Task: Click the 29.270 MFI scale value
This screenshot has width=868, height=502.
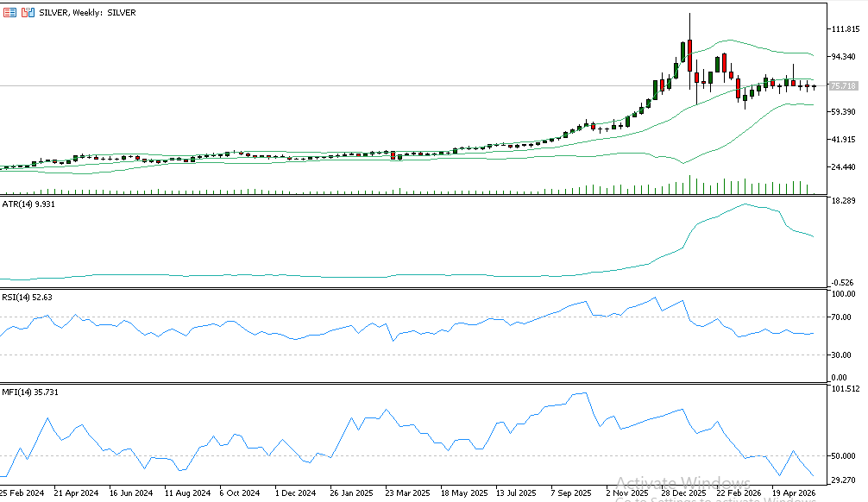Action: pyautogui.click(x=844, y=480)
